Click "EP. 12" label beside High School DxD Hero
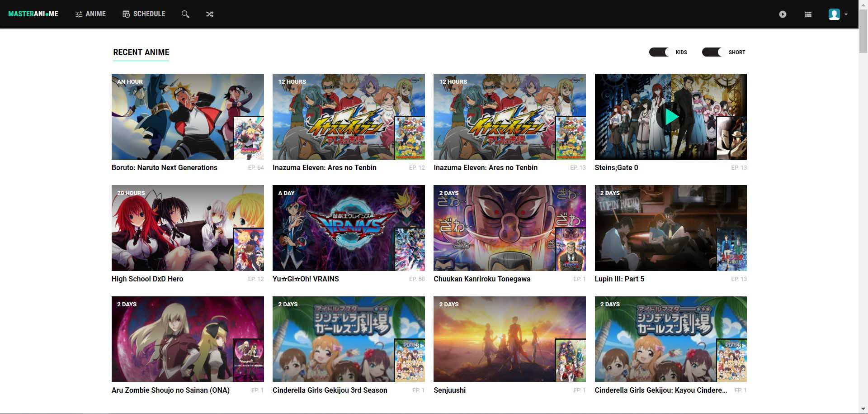The height and width of the screenshot is (414, 868). 256,279
